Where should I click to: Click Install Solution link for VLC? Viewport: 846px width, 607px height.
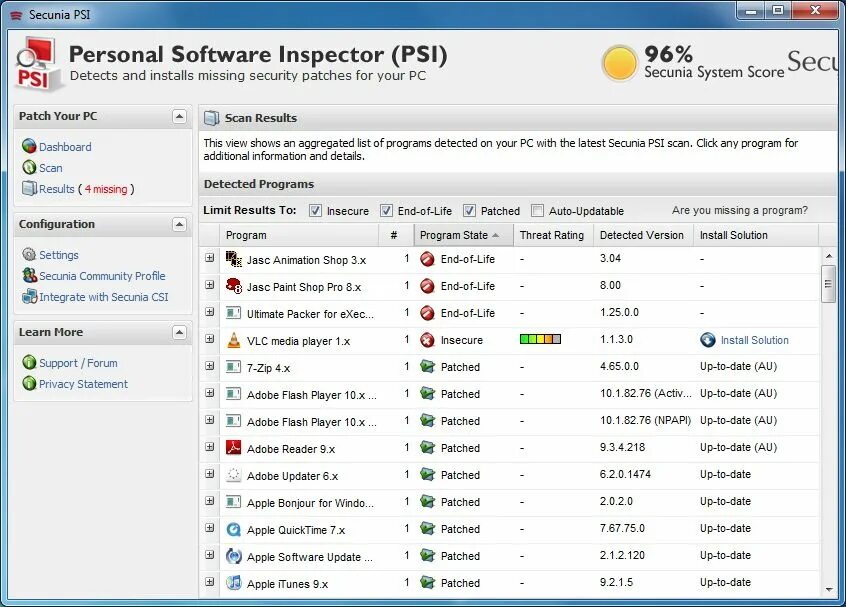pos(754,340)
